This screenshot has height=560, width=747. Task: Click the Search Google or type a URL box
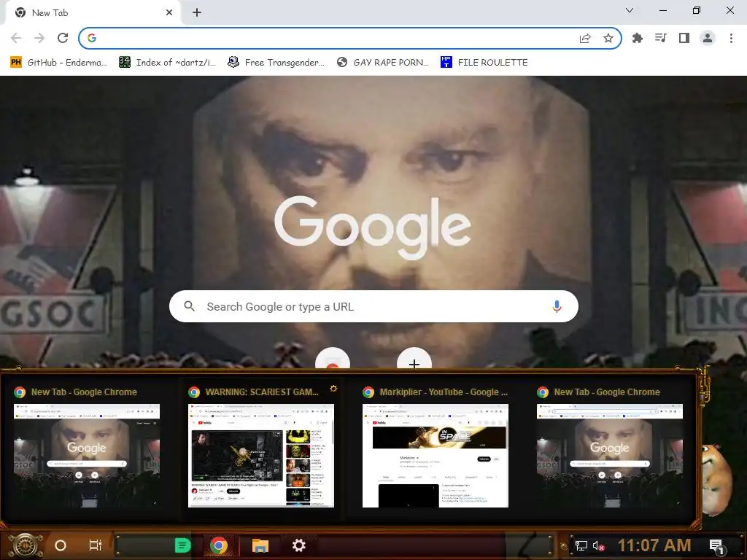(374, 306)
